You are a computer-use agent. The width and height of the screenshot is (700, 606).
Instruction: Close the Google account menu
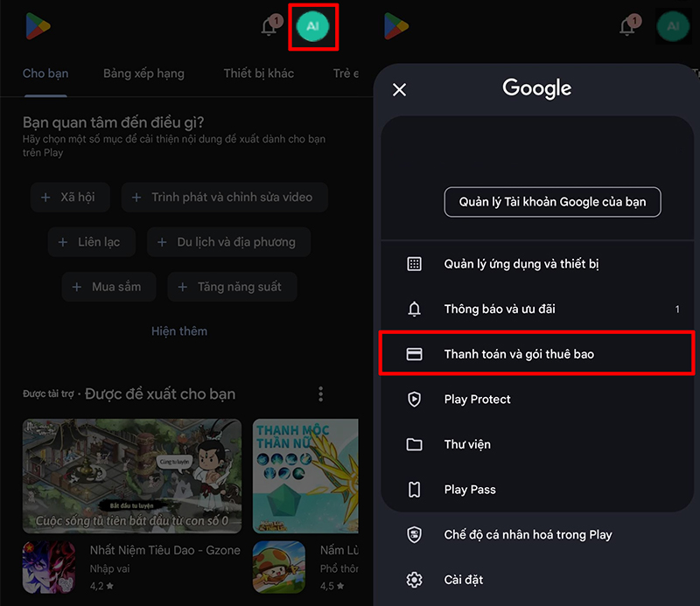(x=400, y=89)
